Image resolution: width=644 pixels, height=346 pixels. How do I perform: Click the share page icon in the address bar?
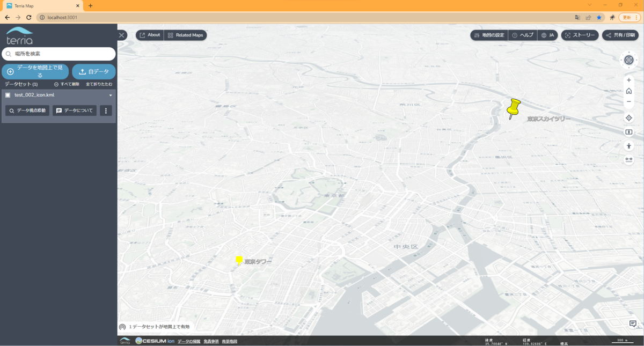588,18
